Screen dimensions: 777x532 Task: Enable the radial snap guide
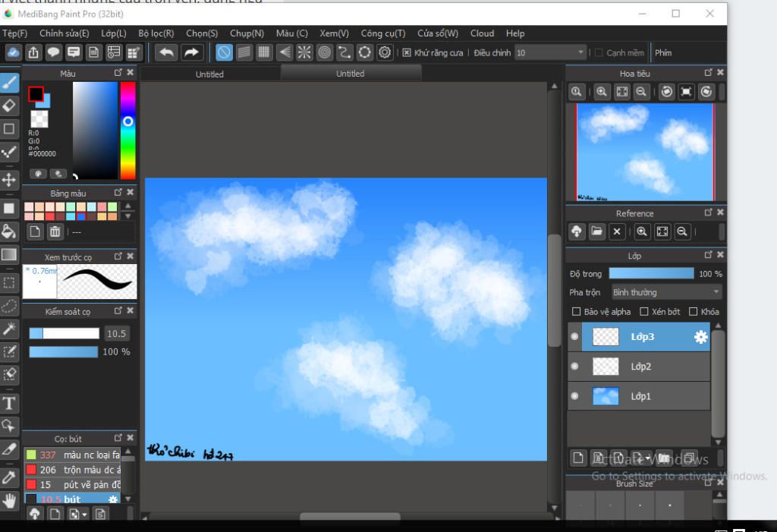pos(304,52)
